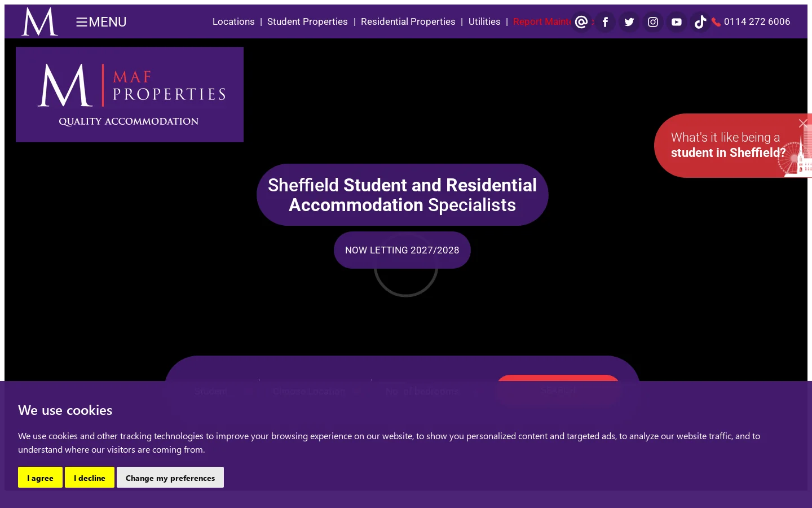Screen dimensions: 812x508
Task: Click the MAF Properties logo banner
Action: tap(130, 94)
